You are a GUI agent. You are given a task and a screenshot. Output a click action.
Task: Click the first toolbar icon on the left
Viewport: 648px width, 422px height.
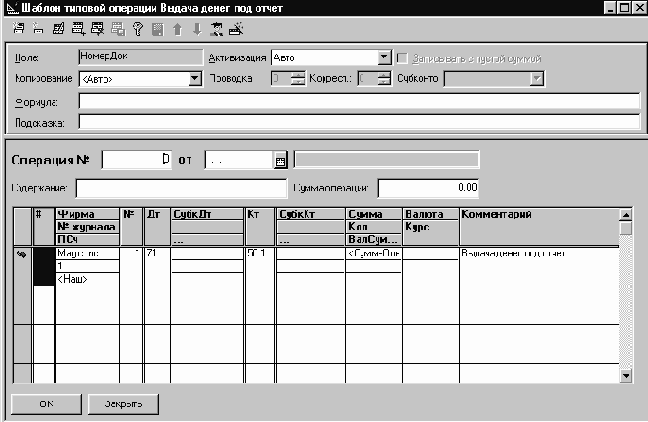coord(19,29)
